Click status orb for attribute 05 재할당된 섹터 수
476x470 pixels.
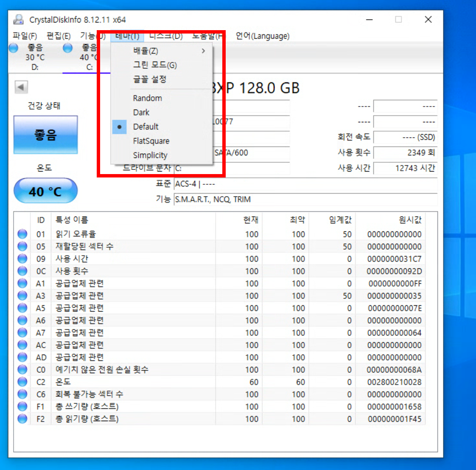point(22,246)
